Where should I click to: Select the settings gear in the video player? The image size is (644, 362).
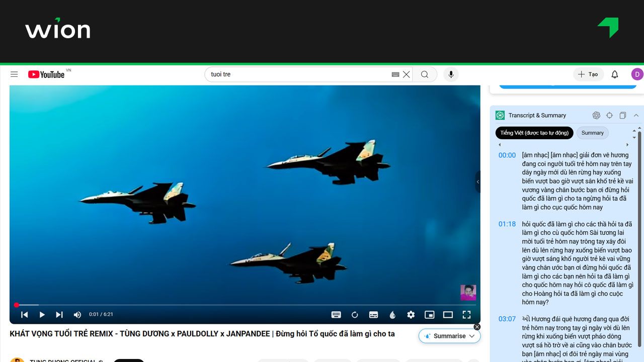pos(411,314)
